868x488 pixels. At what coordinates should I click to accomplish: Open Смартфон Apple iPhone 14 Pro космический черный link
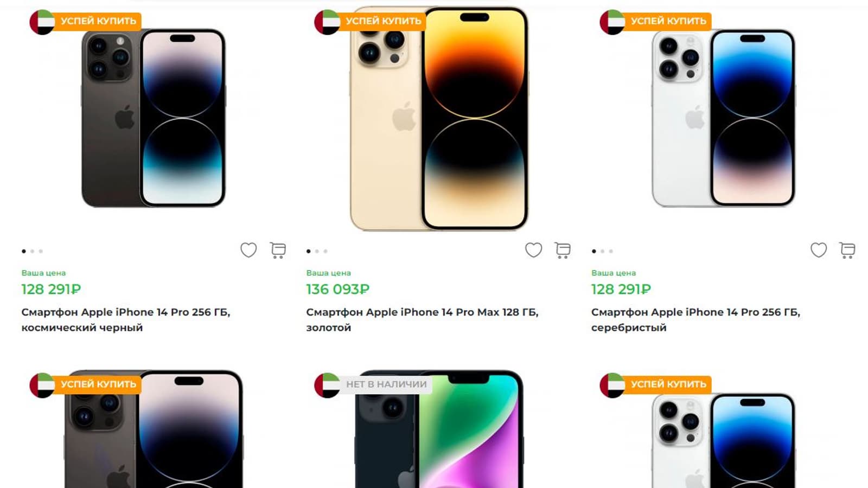(x=126, y=320)
